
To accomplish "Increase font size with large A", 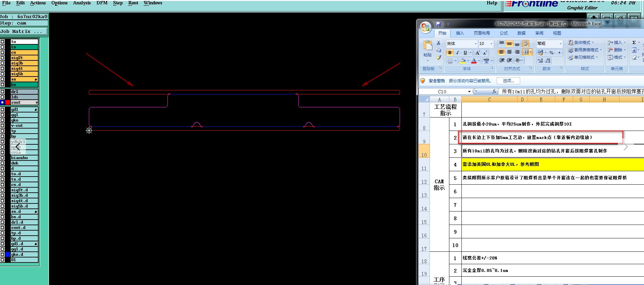I will [x=478, y=53].
